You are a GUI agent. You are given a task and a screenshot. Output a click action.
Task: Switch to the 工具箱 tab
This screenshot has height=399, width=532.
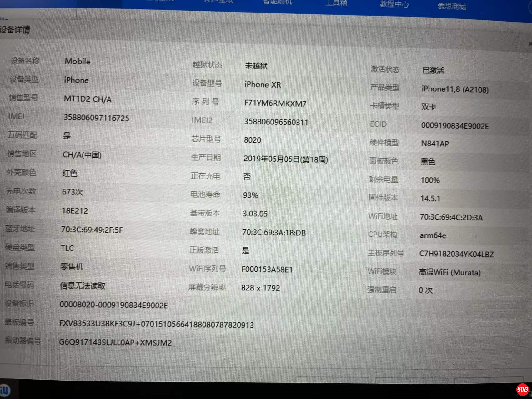pyautogui.click(x=336, y=3)
